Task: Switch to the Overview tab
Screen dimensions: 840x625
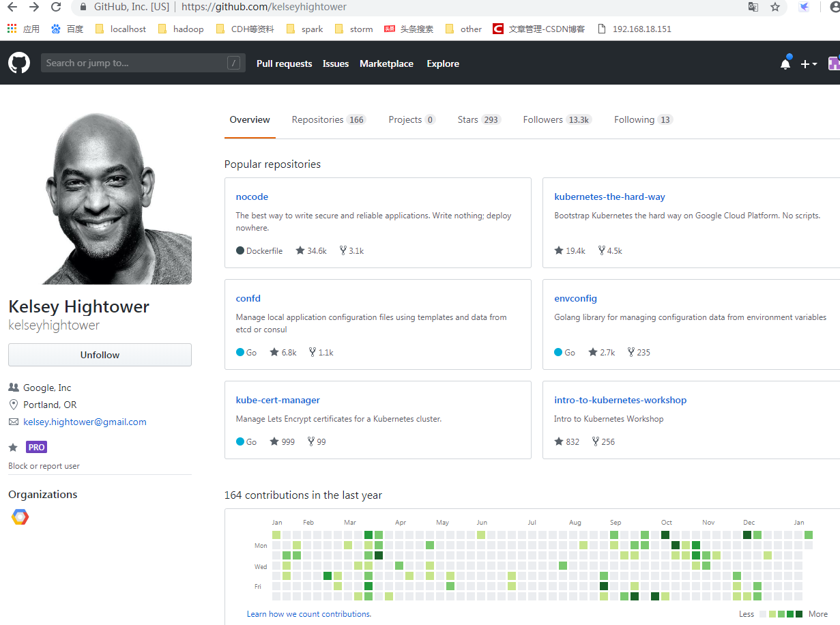Action: [250, 119]
